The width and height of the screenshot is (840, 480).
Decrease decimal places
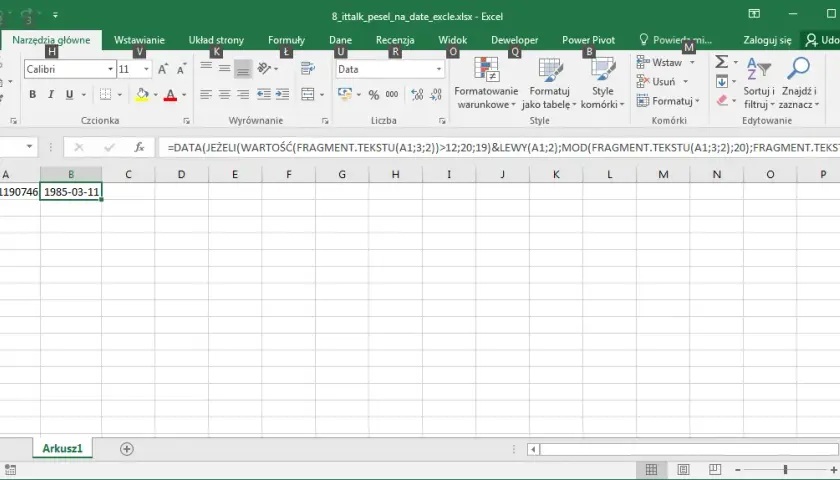(436, 94)
